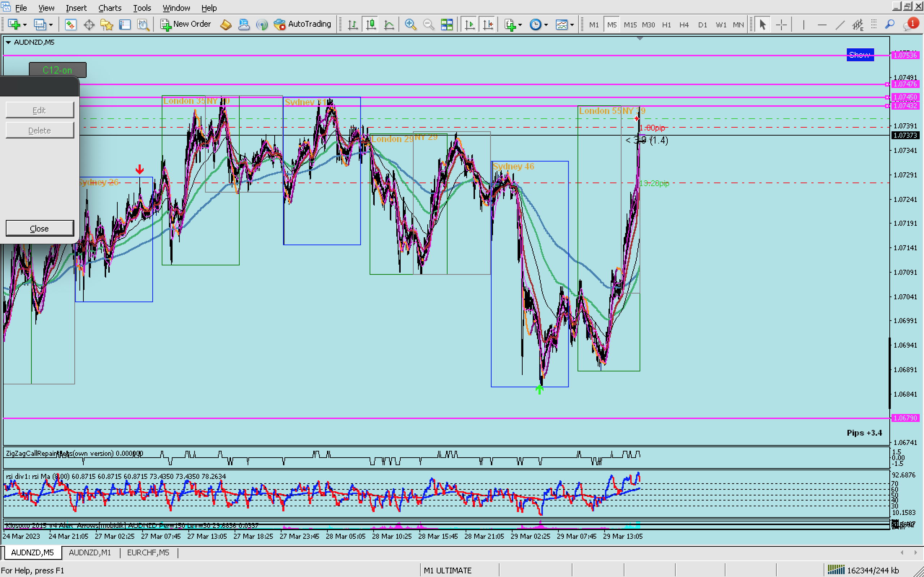Screen dimensions: 924x577
Task: Click the magenta 1.07476 price level marker
Action: [905, 84]
